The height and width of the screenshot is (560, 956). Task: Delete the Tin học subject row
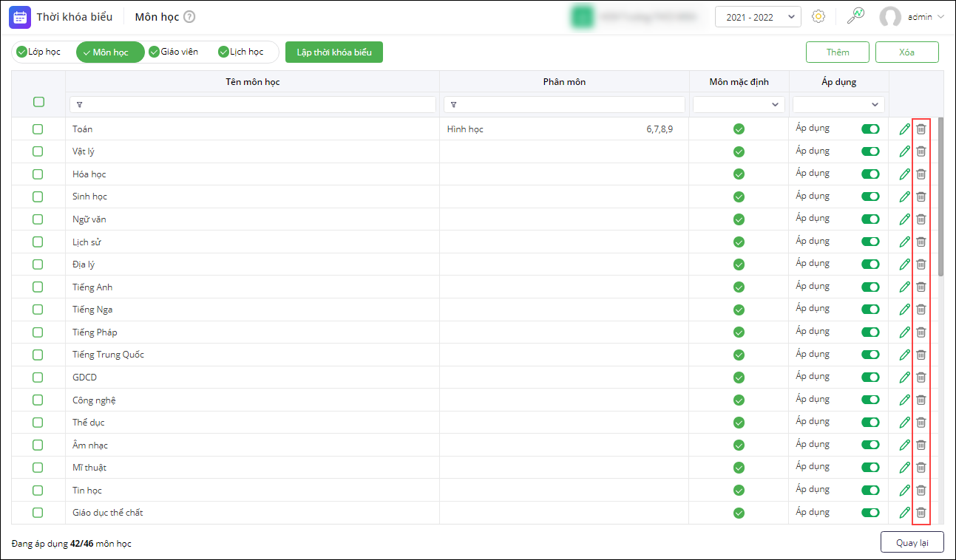(921, 491)
